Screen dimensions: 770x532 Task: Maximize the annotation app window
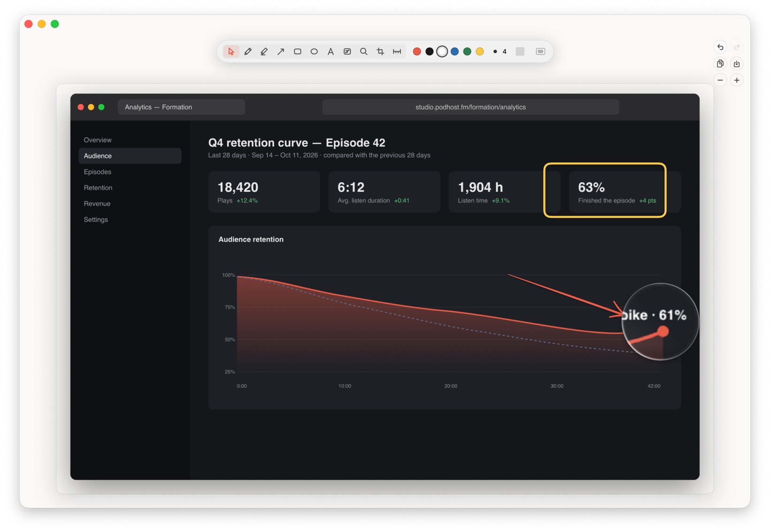coord(55,24)
